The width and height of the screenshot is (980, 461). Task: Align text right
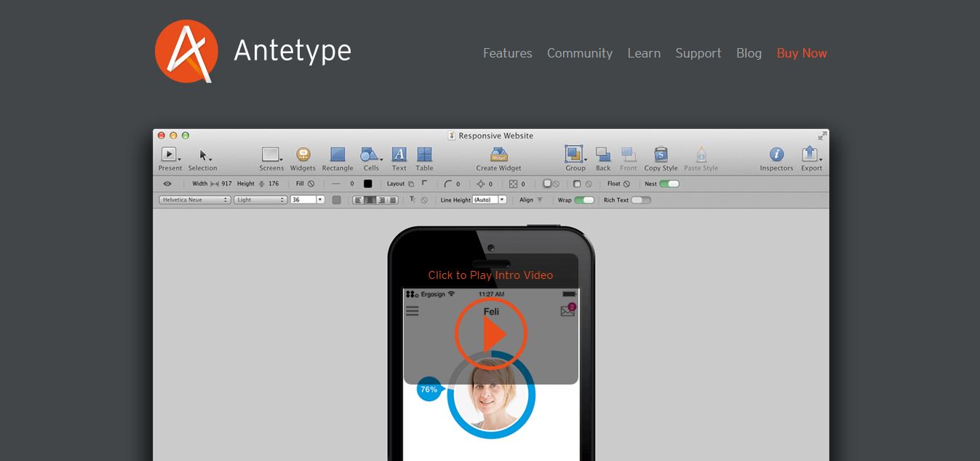tap(381, 200)
